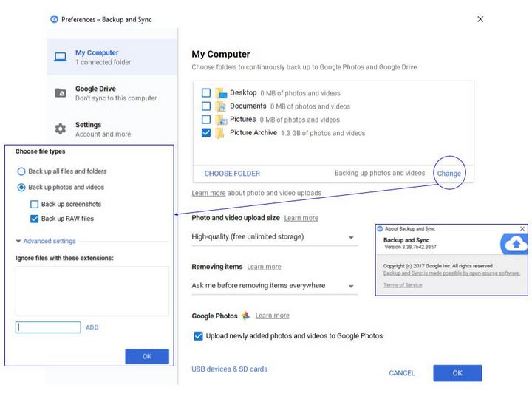Focus the extension input field
The image size is (532, 399).
point(48,327)
